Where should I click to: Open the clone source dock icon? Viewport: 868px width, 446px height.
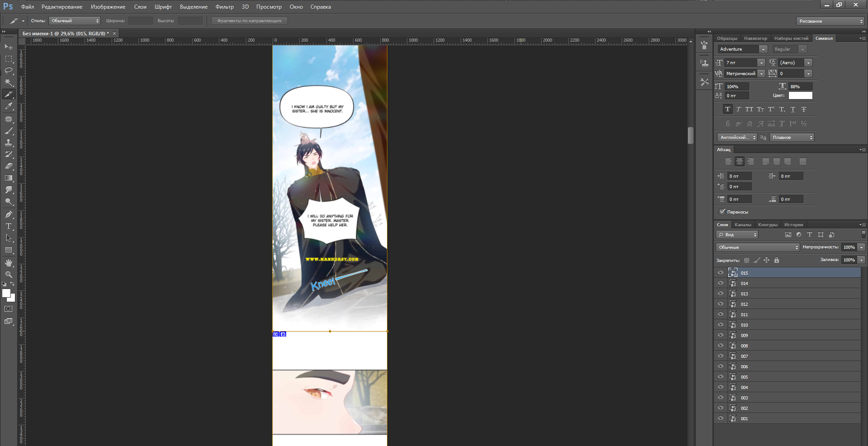[704, 63]
